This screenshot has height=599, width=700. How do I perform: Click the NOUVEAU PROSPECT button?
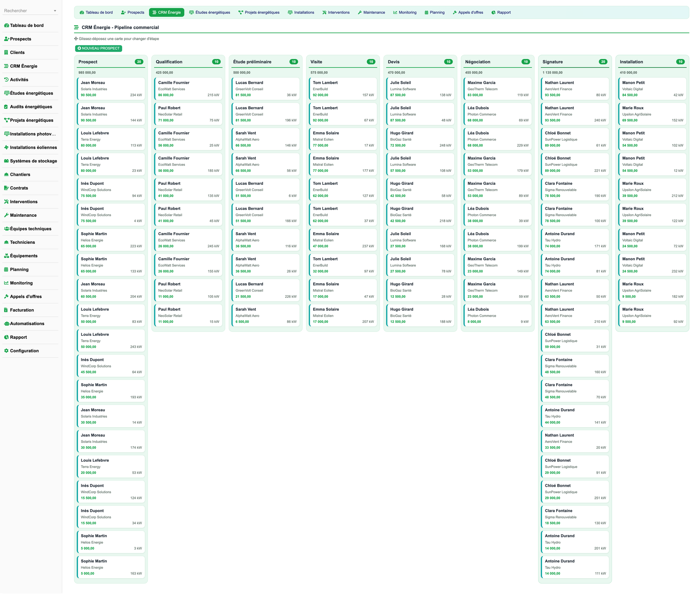pyautogui.click(x=99, y=49)
